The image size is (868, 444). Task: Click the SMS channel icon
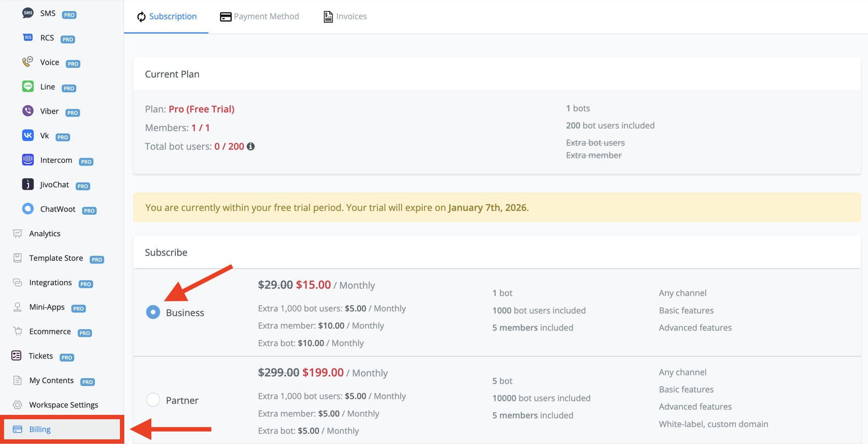(28, 13)
